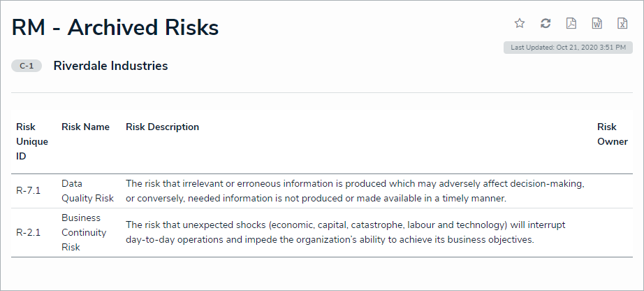644x291 pixels.
Task: Open the R-2.1 risk row
Action: 29,232
